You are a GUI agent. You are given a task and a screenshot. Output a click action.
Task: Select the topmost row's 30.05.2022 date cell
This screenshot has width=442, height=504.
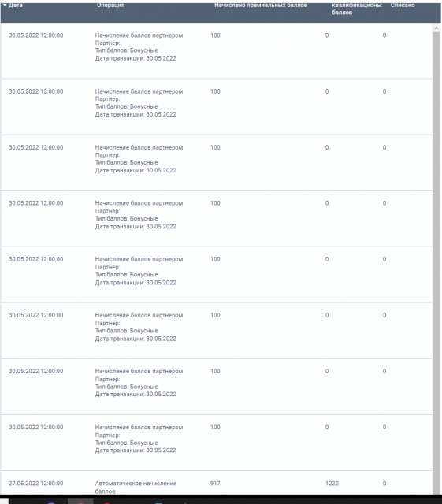36,35
